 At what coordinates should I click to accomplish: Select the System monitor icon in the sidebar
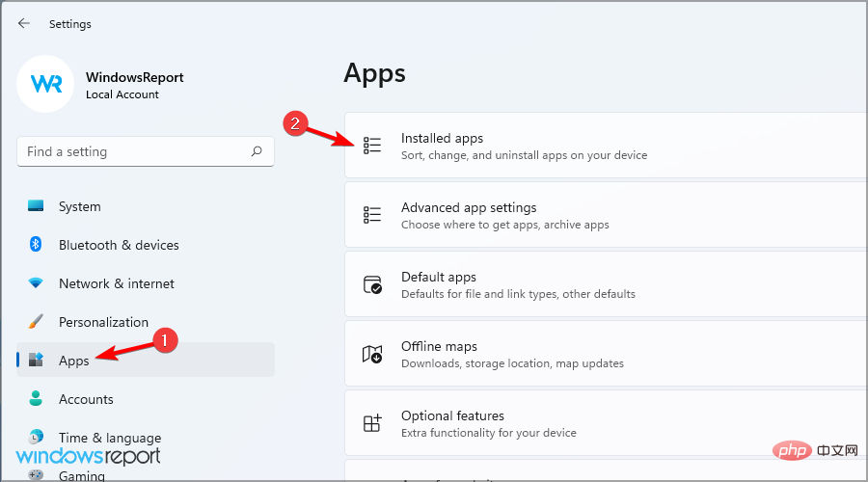(x=36, y=206)
